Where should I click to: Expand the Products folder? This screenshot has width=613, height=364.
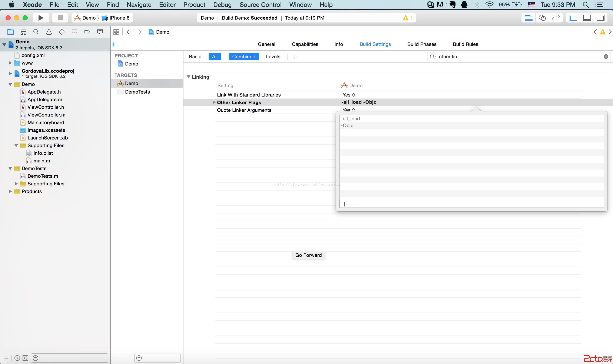(10, 191)
